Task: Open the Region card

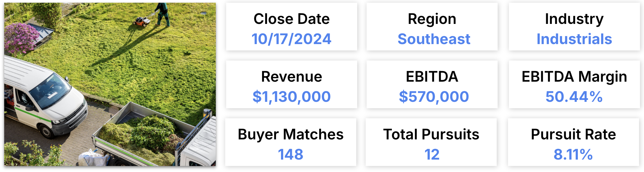Action: pos(432,27)
